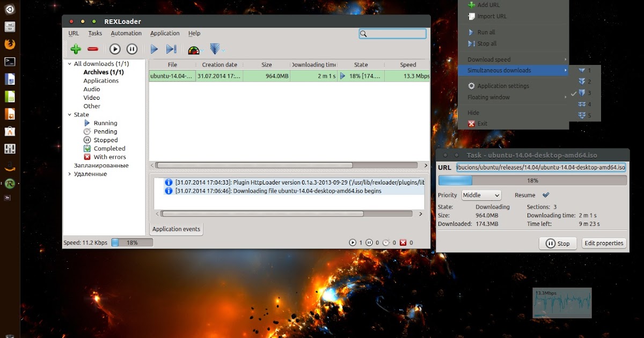Open the Tasks menu

click(x=95, y=33)
